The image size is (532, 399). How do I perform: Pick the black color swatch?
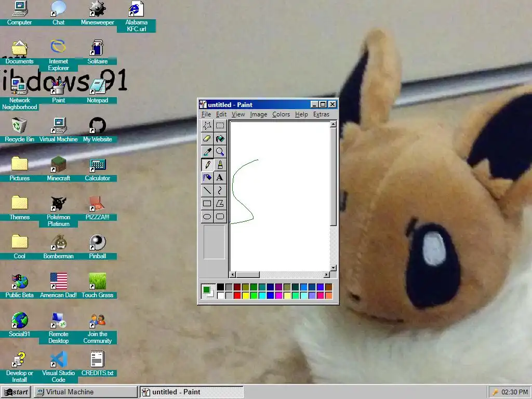tap(220, 287)
